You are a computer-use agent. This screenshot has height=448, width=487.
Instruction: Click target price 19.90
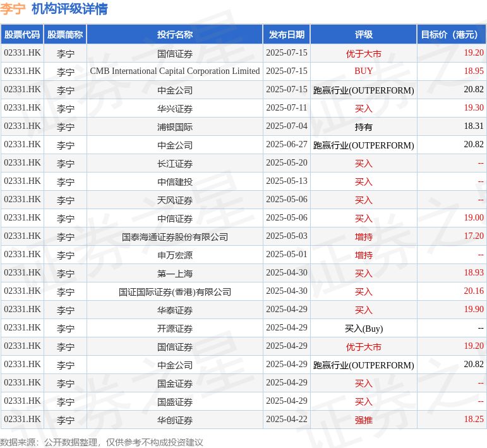pos(474,310)
